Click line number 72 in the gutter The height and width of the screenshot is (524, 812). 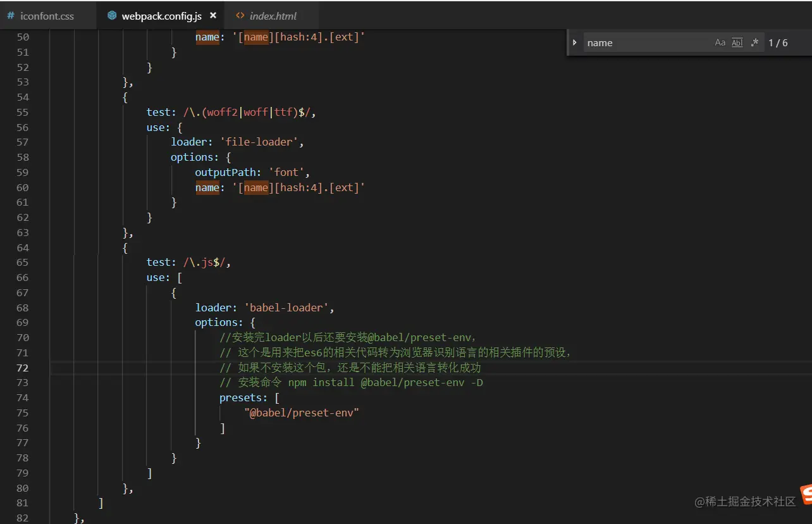point(22,368)
